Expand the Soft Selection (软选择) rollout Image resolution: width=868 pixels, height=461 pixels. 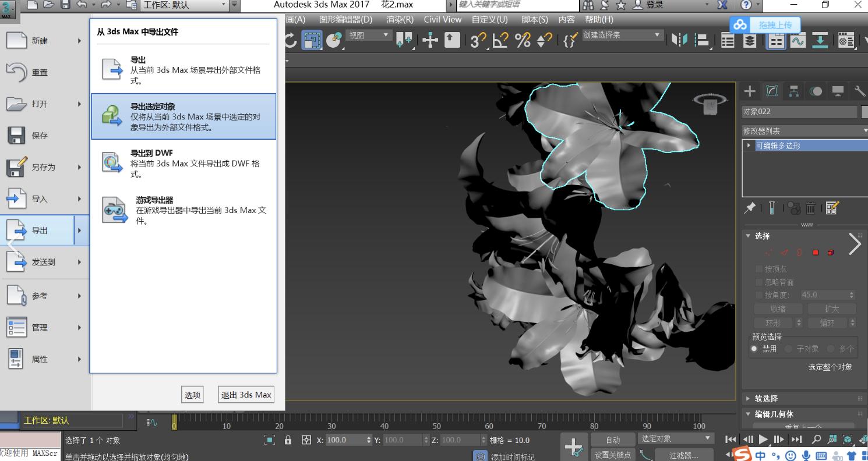pyautogui.click(x=749, y=399)
